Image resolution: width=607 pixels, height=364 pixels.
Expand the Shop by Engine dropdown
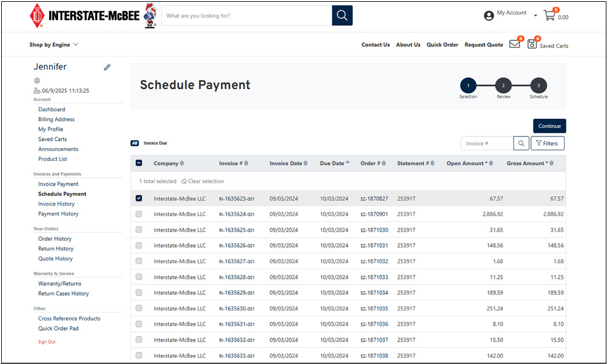click(x=54, y=44)
